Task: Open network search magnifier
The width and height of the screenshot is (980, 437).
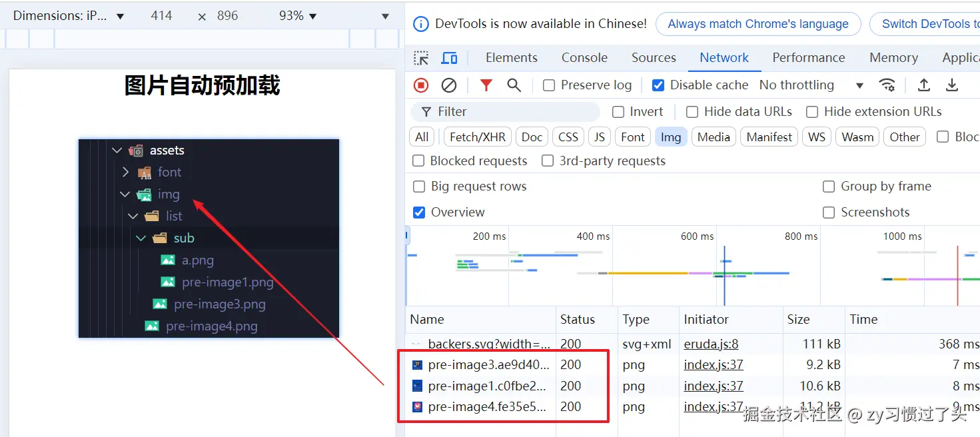Action: click(514, 85)
